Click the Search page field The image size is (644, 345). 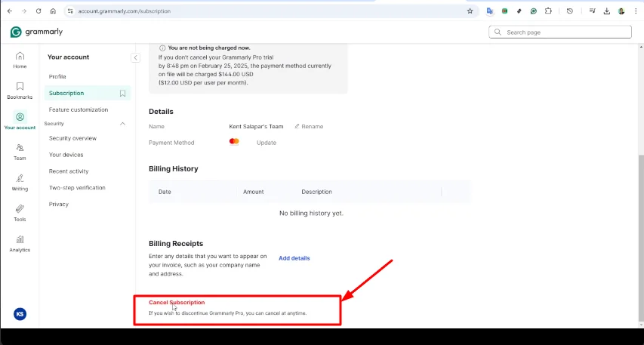[x=560, y=32]
